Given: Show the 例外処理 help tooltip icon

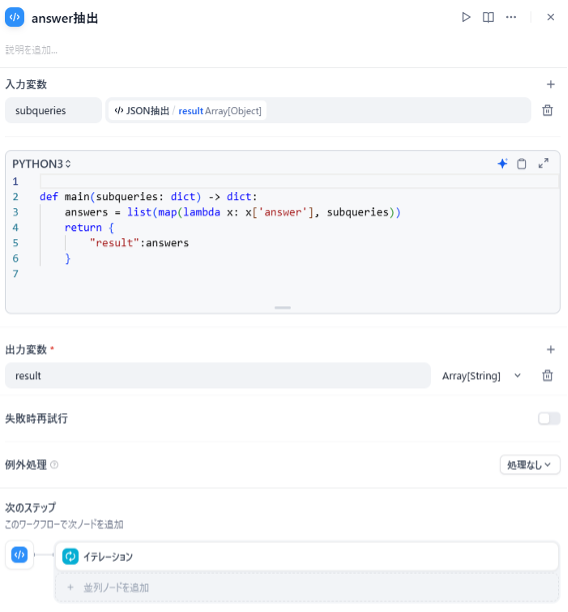Looking at the screenshot, I should 55,465.
